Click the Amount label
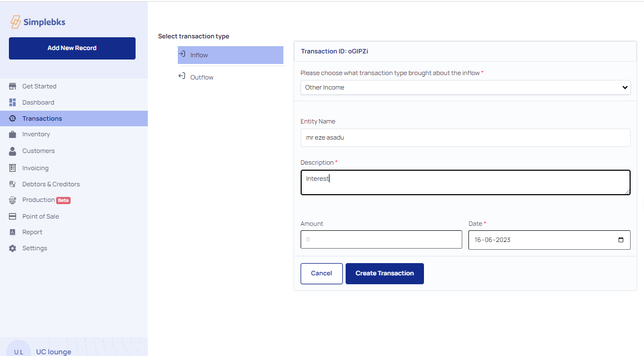 (312, 224)
